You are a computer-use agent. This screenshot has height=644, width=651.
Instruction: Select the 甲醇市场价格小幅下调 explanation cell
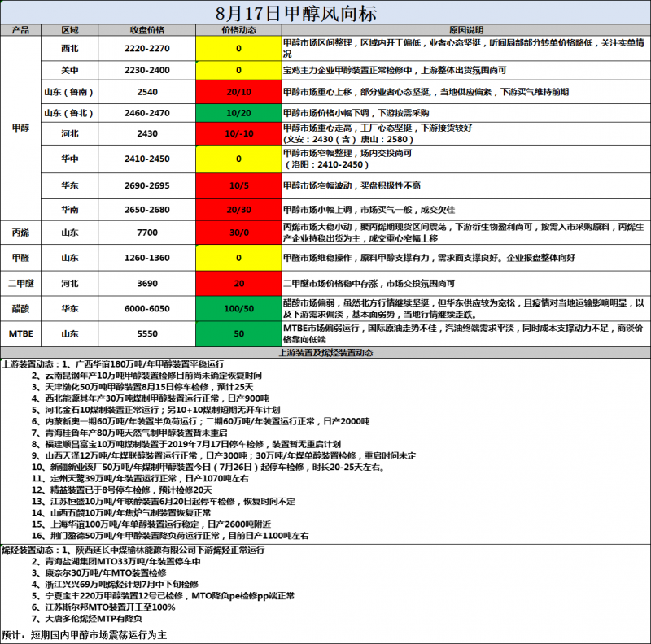click(x=465, y=113)
